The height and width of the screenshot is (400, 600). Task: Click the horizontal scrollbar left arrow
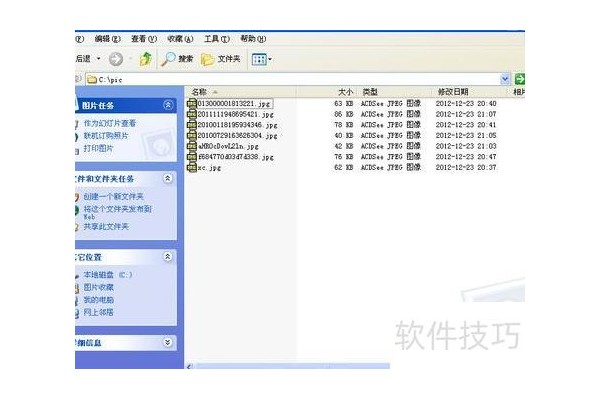pyautogui.click(x=189, y=366)
